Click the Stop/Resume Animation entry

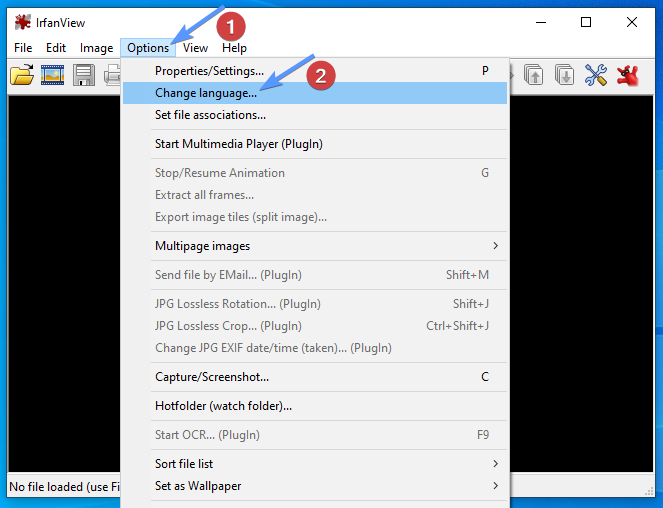pyautogui.click(x=315, y=173)
